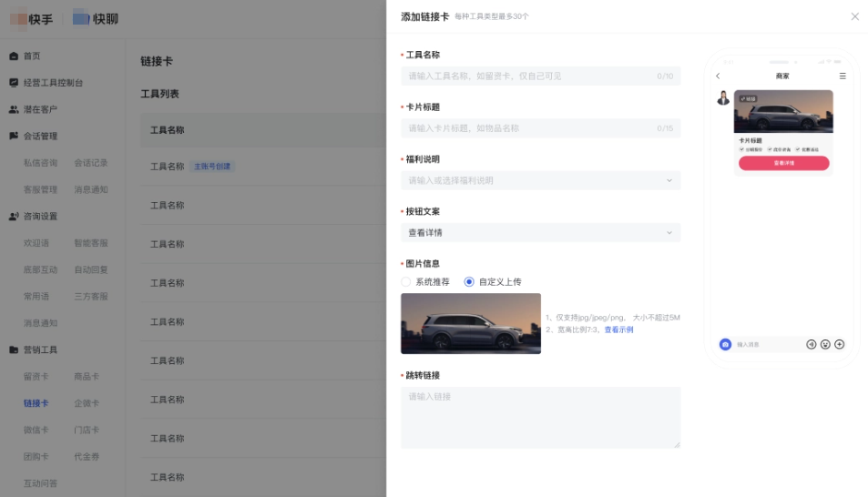Open 消息通知 next to 客服管理

(91, 189)
